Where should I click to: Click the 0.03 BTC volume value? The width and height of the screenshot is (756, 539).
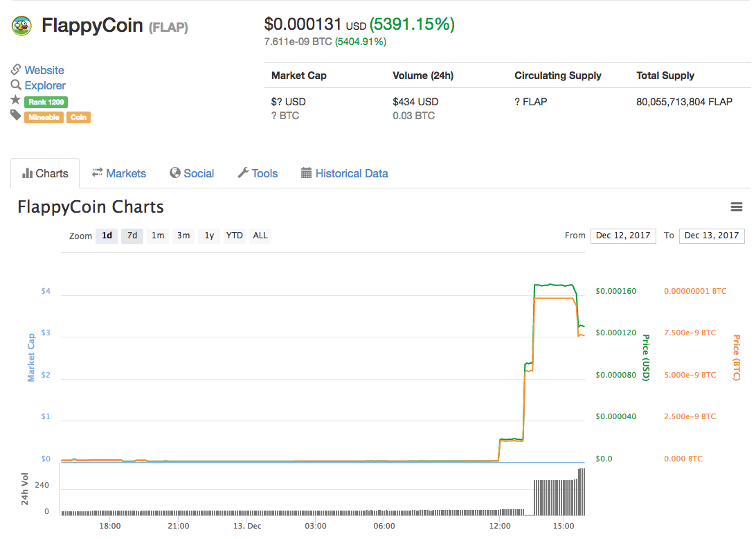414,116
